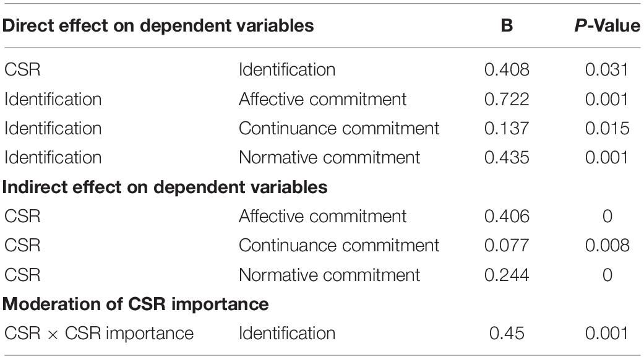Click the 'Direct effect on dependent variables' header

point(158,25)
